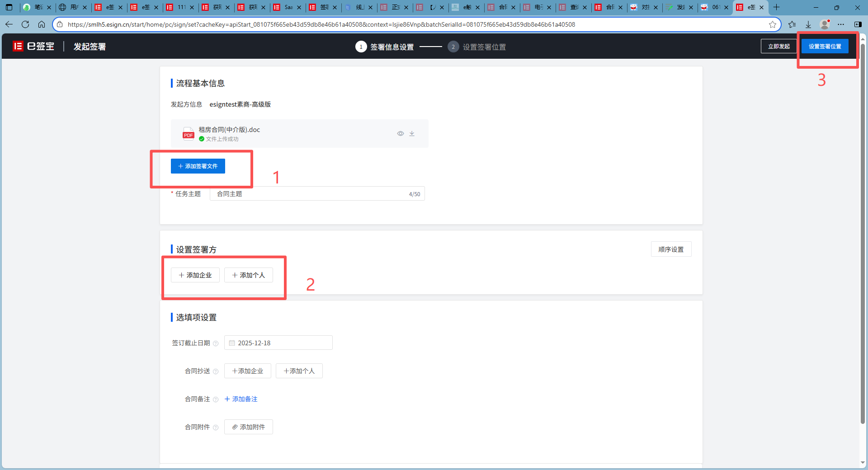Open the browser home page icon
This screenshot has height=470, width=868.
42,24
